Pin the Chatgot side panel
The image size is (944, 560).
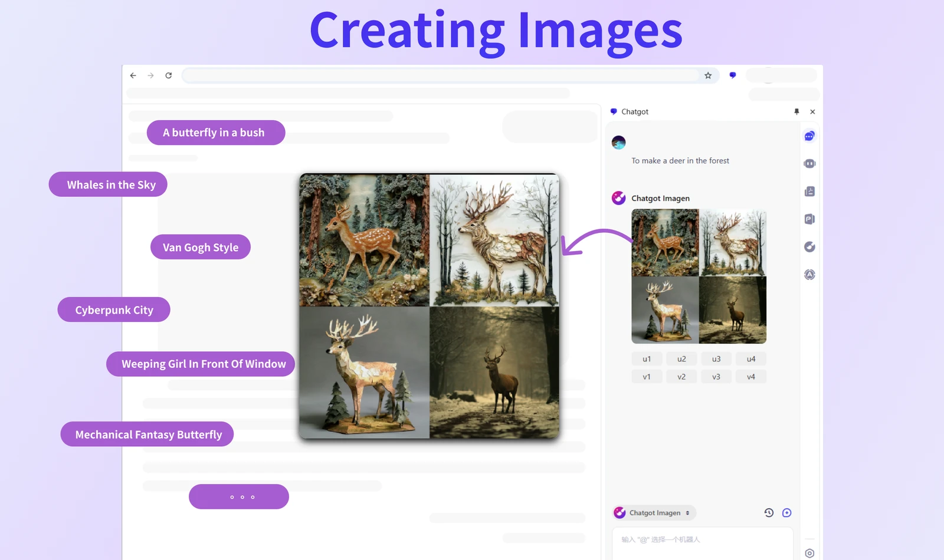[x=796, y=111]
